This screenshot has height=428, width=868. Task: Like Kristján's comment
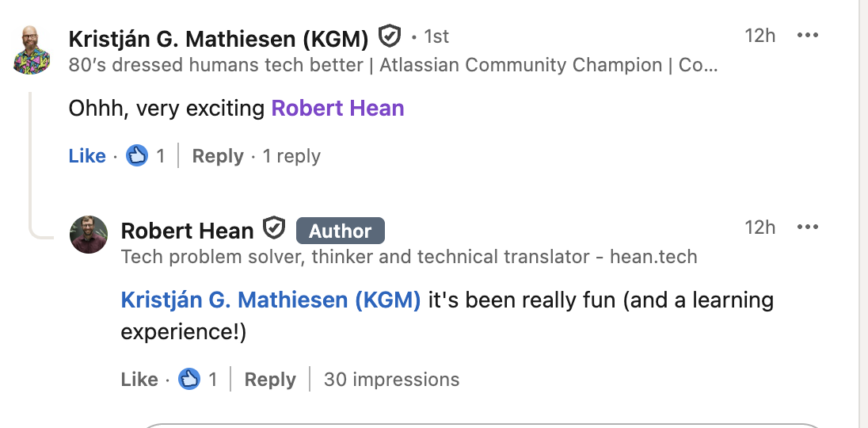click(87, 156)
